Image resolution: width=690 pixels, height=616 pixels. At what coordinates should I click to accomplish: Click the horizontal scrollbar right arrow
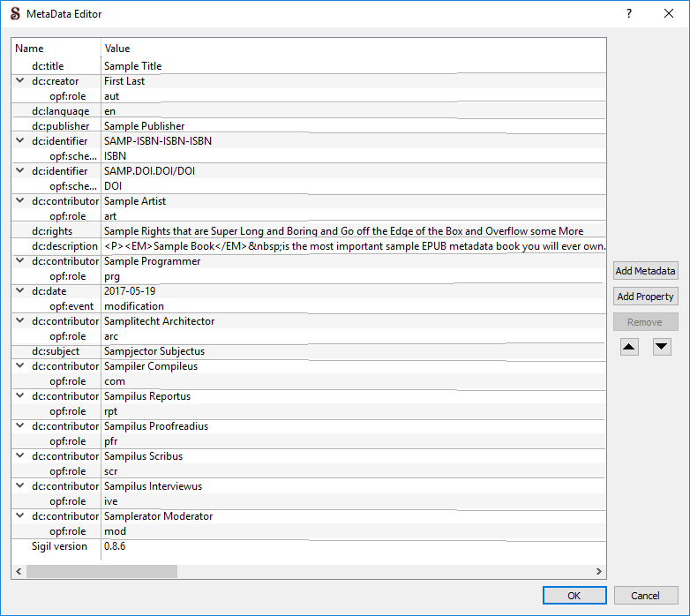click(599, 572)
